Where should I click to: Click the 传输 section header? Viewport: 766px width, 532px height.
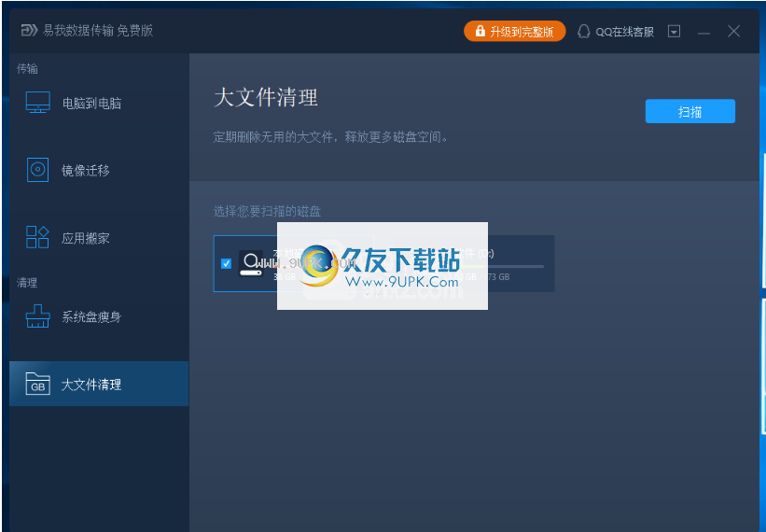pos(27,68)
